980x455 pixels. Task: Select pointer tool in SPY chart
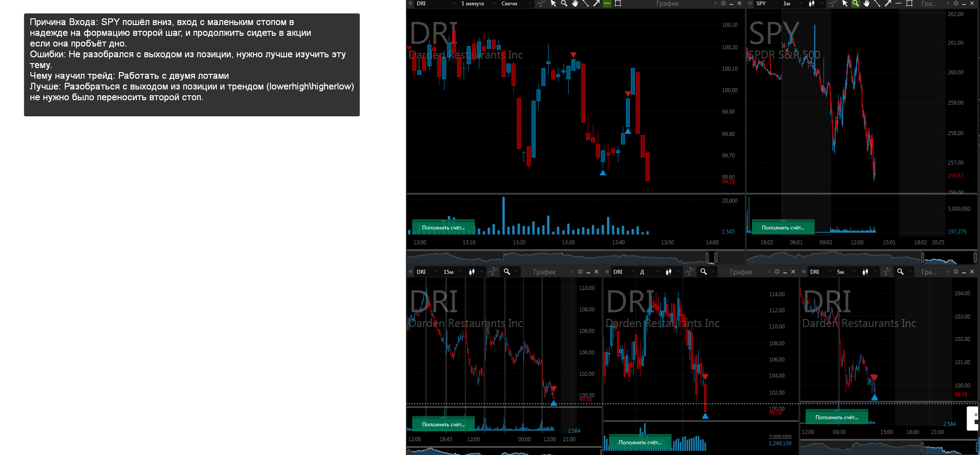pos(845,4)
